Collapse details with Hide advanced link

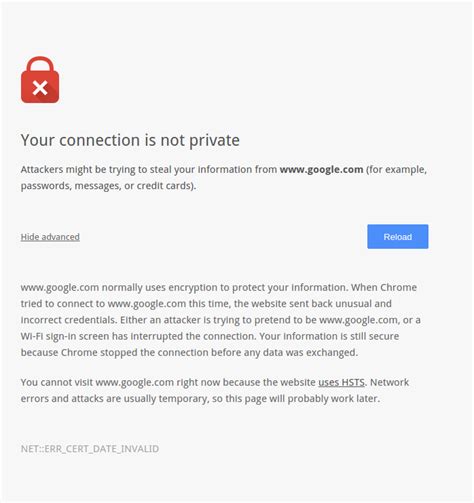(x=50, y=237)
